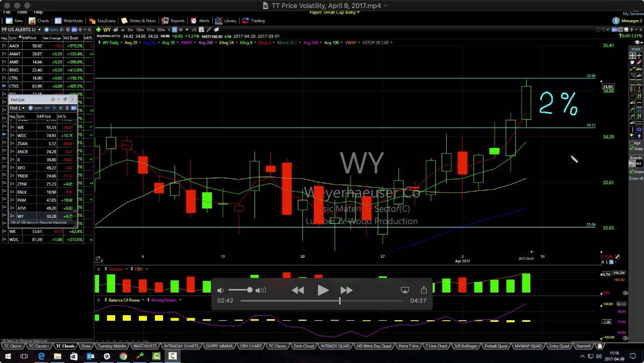Viewport: 644px width, 363px height.
Task: Switch to the OBV CHART layout tab
Action: (x=251, y=346)
